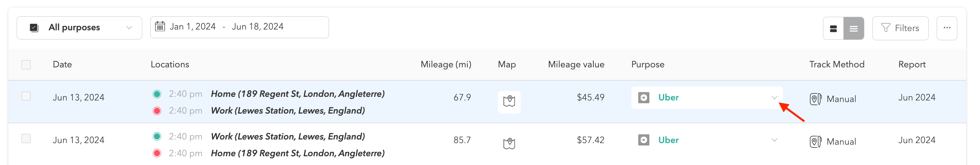Image resolution: width=980 pixels, height=165 pixels.
Task: Click the Uber icon in first row
Action: [x=643, y=98]
